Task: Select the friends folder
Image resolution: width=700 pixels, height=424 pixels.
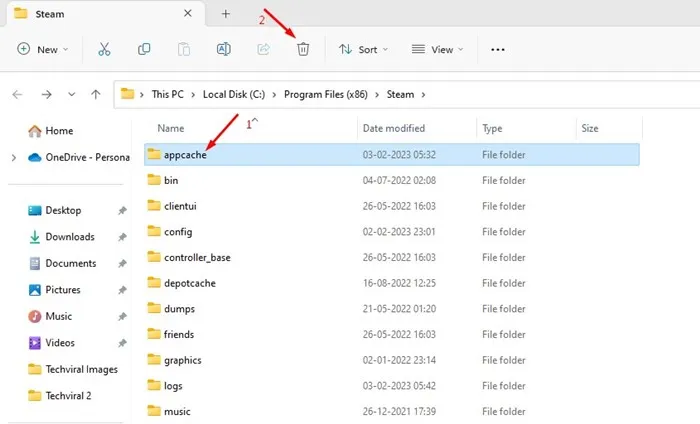Action: [392, 334]
